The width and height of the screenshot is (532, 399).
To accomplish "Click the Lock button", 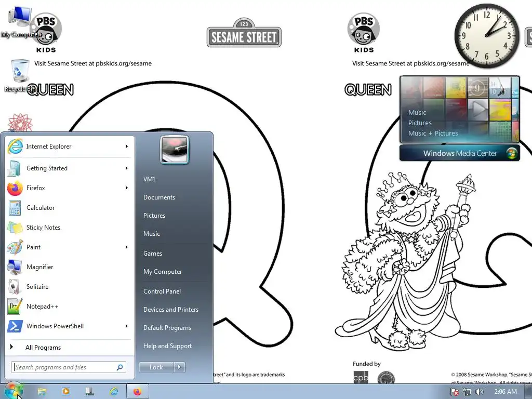I will 156,367.
